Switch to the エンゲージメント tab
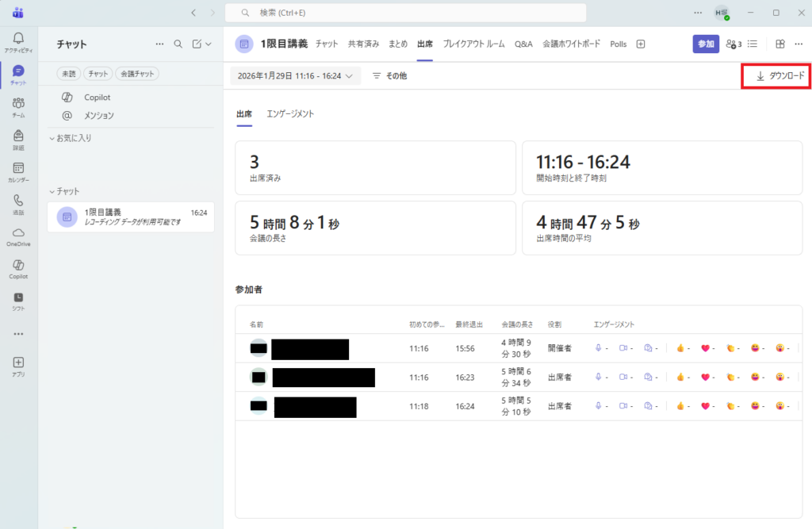This screenshot has width=812, height=529. tap(290, 114)
